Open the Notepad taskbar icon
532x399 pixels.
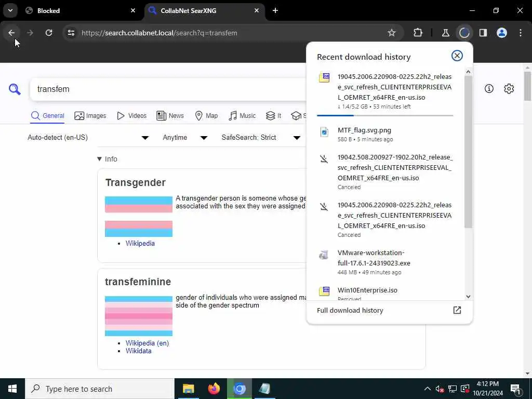(264, 389)
